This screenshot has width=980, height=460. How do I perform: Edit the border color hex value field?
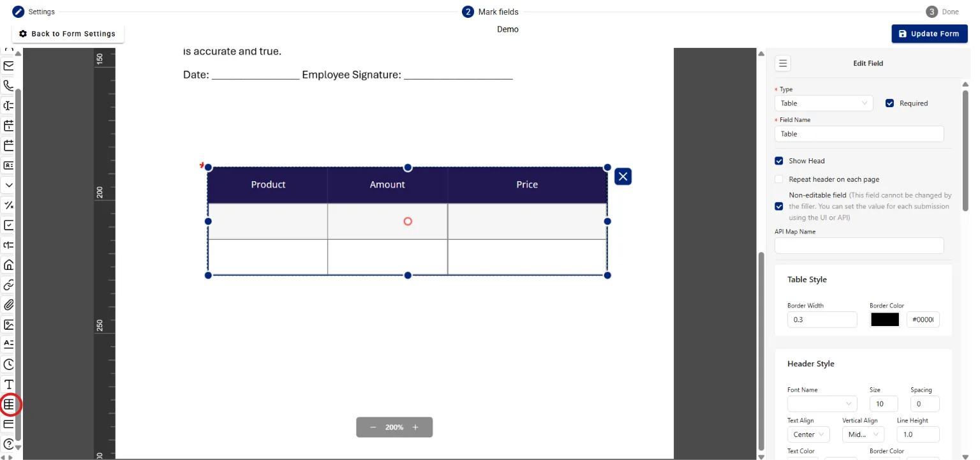(x=923, y=320)
